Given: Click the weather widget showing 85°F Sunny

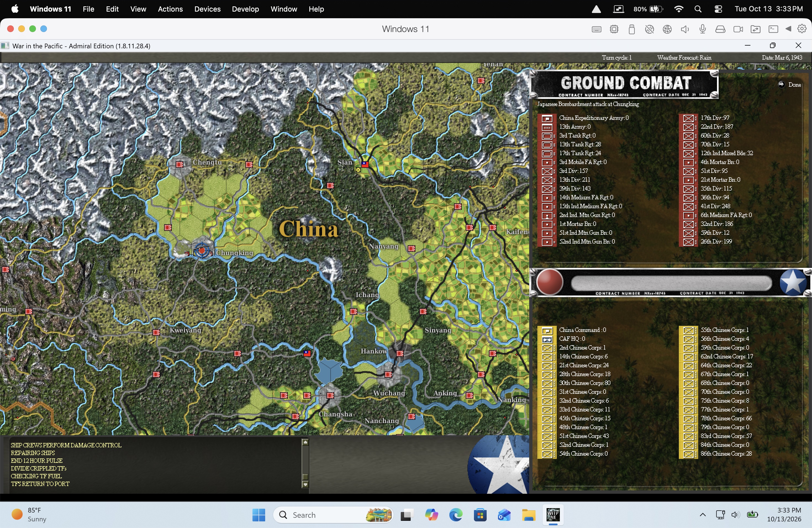Looking at the screenshot, I should (29, 515).
